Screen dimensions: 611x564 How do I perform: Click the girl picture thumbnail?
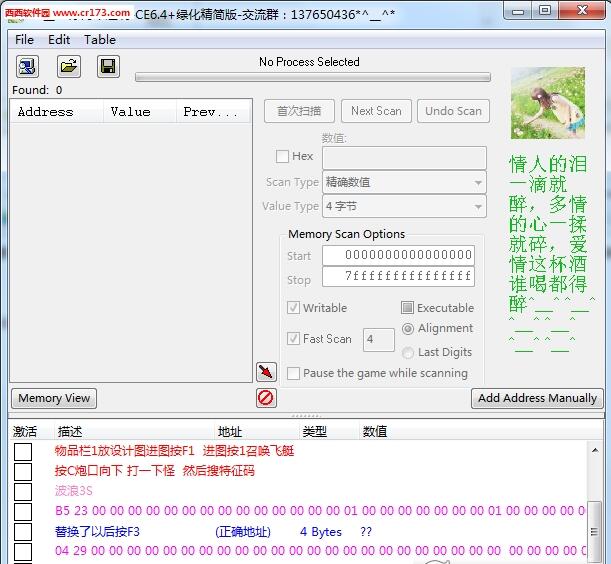547,103
